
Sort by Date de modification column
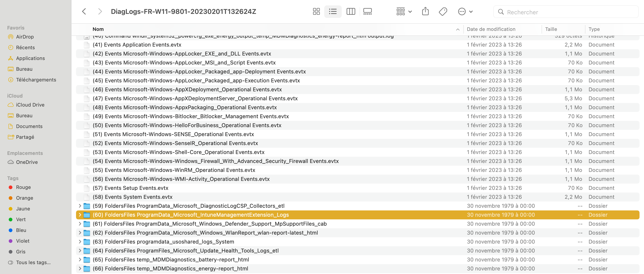tap(491, 29)
